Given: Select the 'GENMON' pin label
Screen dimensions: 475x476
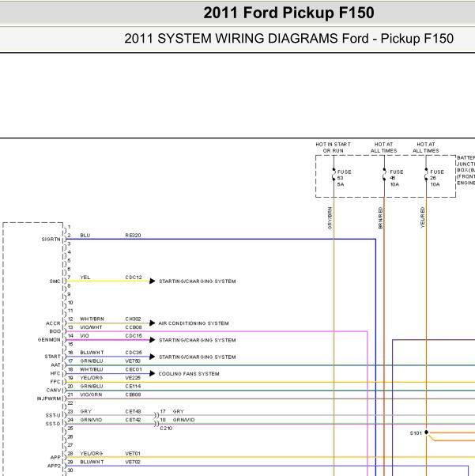Looking at the screenshot, I should point(49,340).
